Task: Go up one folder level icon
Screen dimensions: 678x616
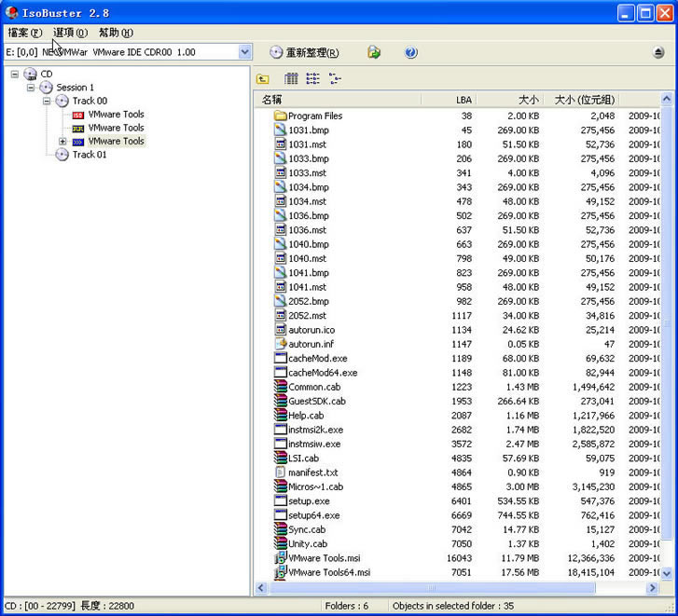Action: click(262, 78)
